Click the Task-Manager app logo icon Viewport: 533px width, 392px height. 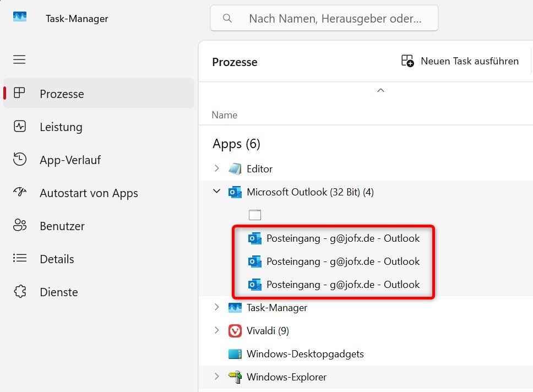click(20, 17)
